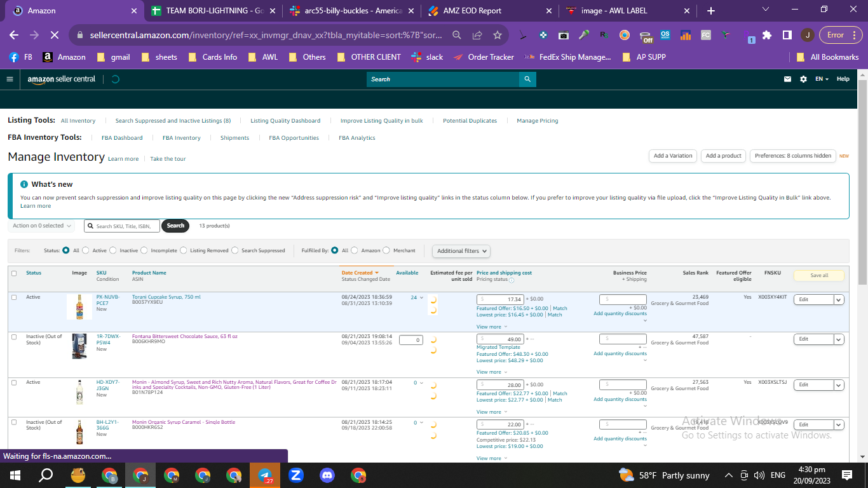Open Discord from the taskbar
The height and width of the screenshot is (488, 868).
[x=327, y=475]
